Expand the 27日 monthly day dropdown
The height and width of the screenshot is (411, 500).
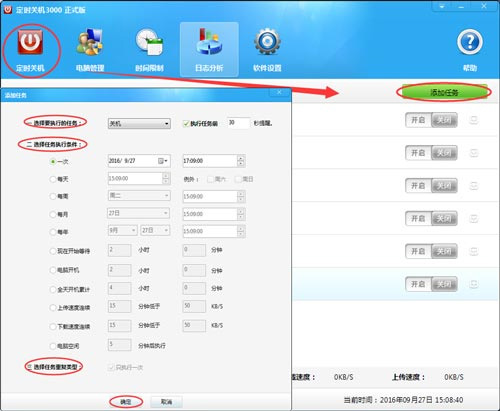tap(139, 213)
